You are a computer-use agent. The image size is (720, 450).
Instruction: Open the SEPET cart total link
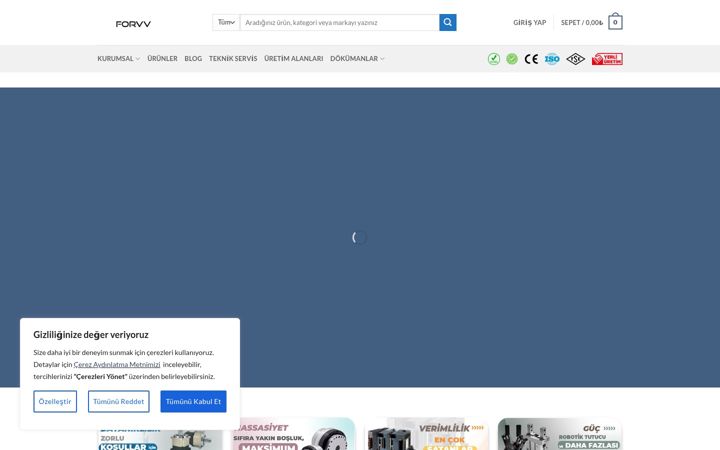[x=582, y=22]
